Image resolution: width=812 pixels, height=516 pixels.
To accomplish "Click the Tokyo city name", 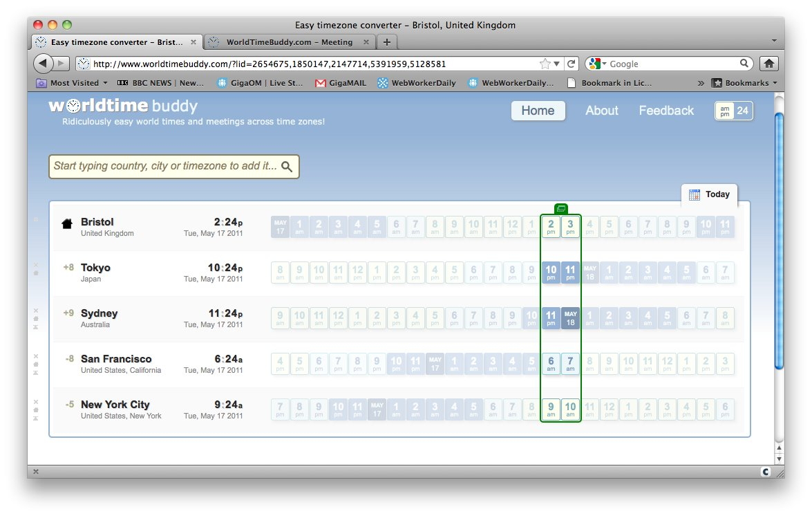I will pyautogui.click(x=95, y=268).
